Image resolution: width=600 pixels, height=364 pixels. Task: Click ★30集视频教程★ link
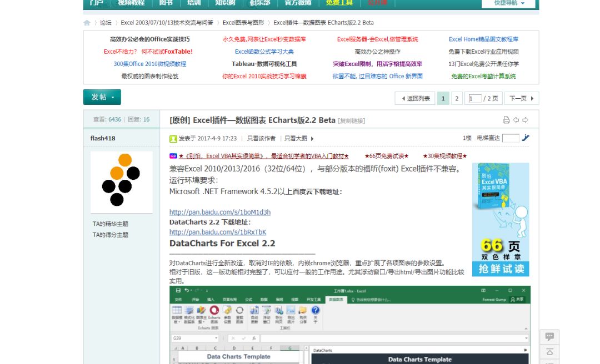click(444, 156)
